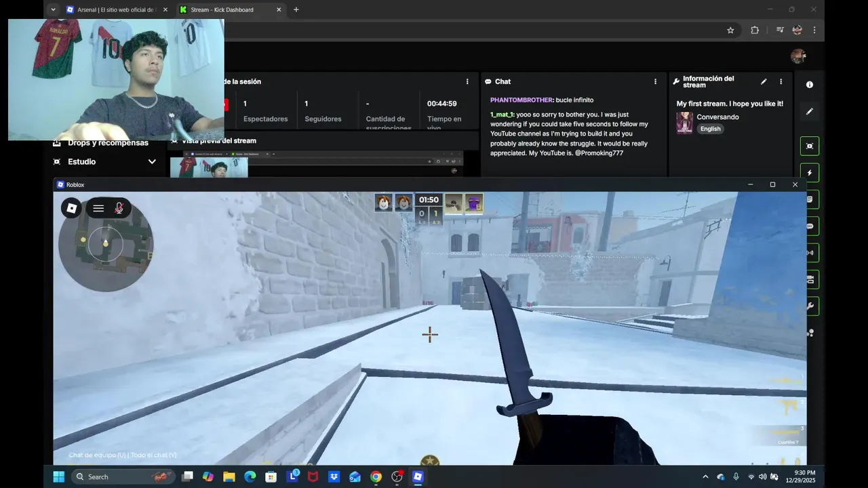The height and width of the screenshot is (488, 868).
Task: Open the Chrome profile avatar
Action: tap(797, 30)
